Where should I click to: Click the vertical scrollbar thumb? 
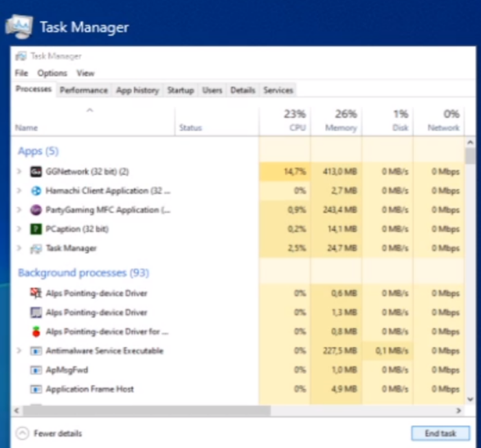click(x=470, y=156)
